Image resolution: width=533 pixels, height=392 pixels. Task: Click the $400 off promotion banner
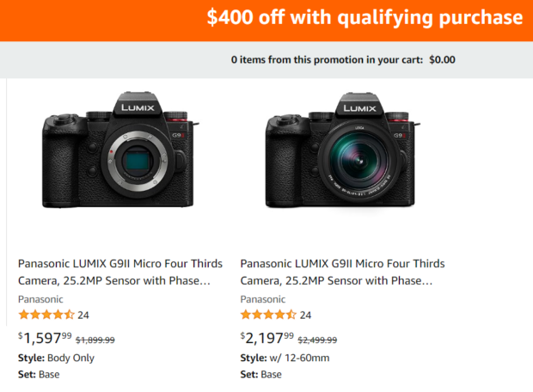click(x=364, y=18)
